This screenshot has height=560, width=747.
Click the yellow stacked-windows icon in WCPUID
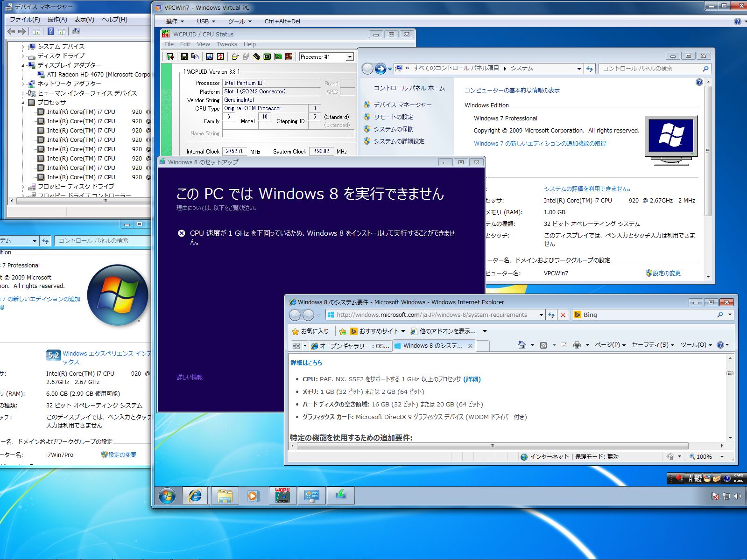click(235, 56)
